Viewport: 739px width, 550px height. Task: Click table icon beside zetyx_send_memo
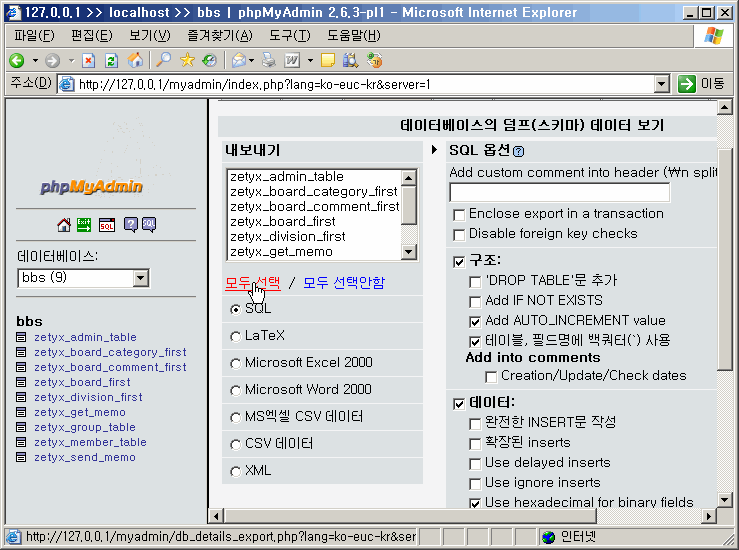(x=21, y=457)
